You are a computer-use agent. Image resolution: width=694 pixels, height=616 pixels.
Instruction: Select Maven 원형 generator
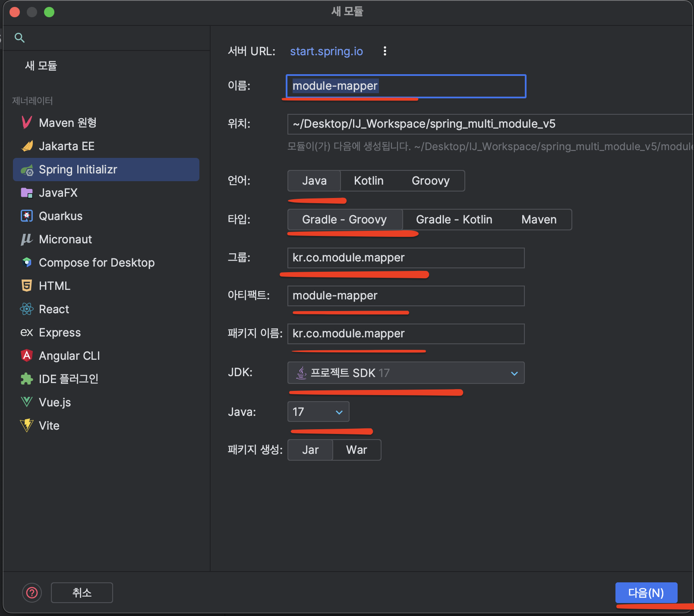click(106, 123)
